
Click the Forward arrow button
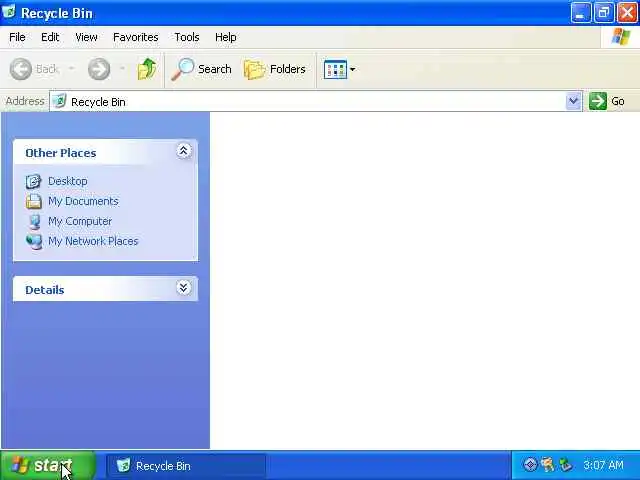[x=99, y=69]
